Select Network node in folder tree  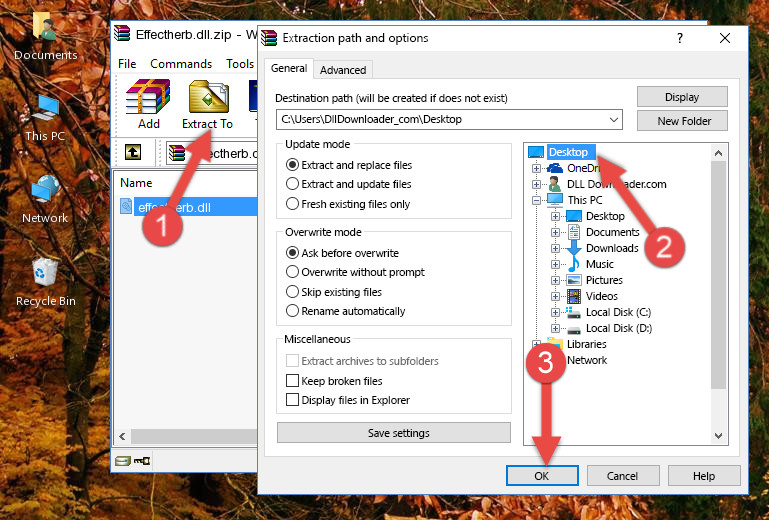pyautogui.click(x=587, y=360)
